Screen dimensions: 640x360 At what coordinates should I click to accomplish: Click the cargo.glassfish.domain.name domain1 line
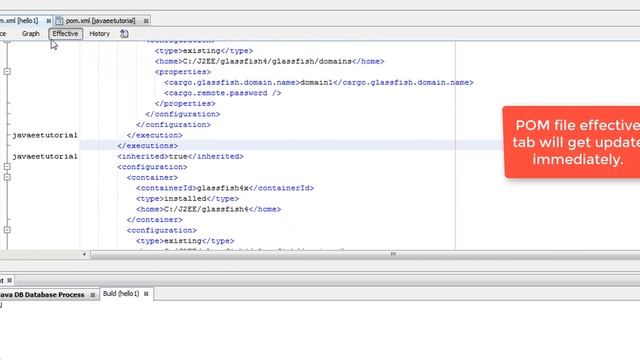319,82
